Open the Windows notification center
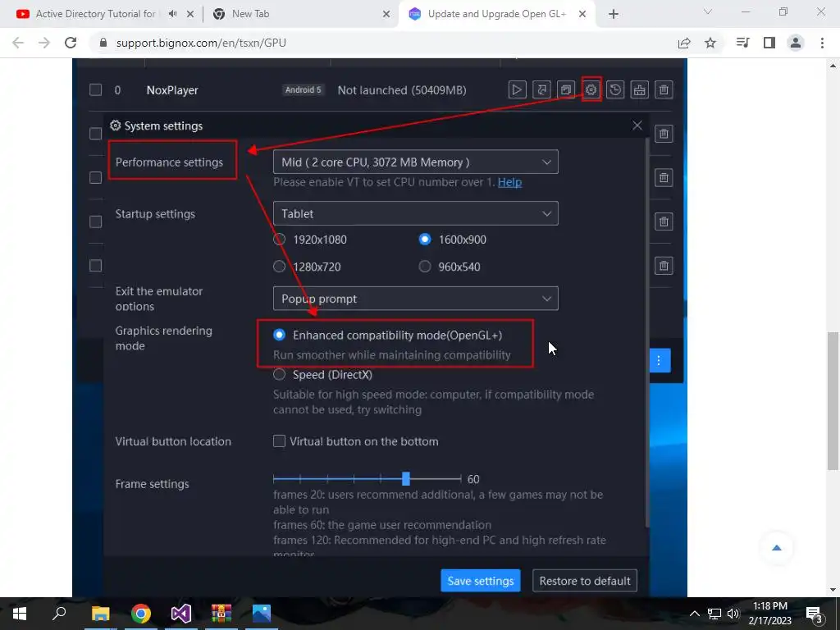Screen dimensions: 840x630 [x=815, y=614]
